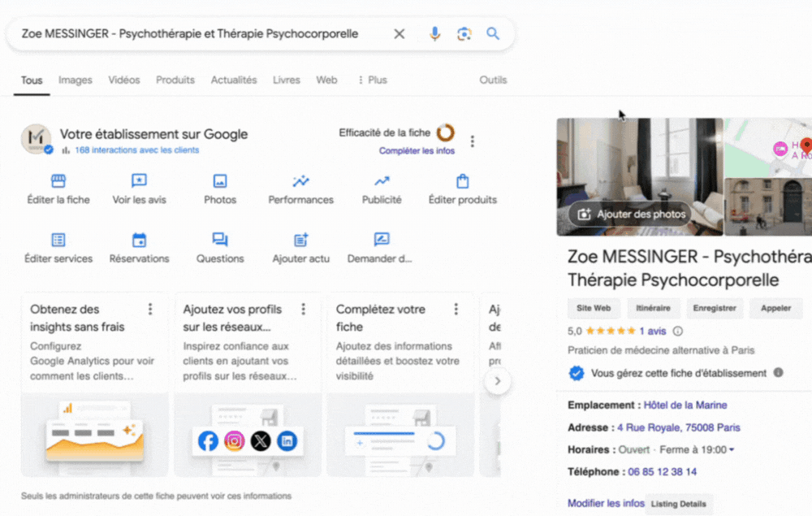Open Voir les avis
The height and width of the screenshot is (516, 812).
(x=139, y=181)
